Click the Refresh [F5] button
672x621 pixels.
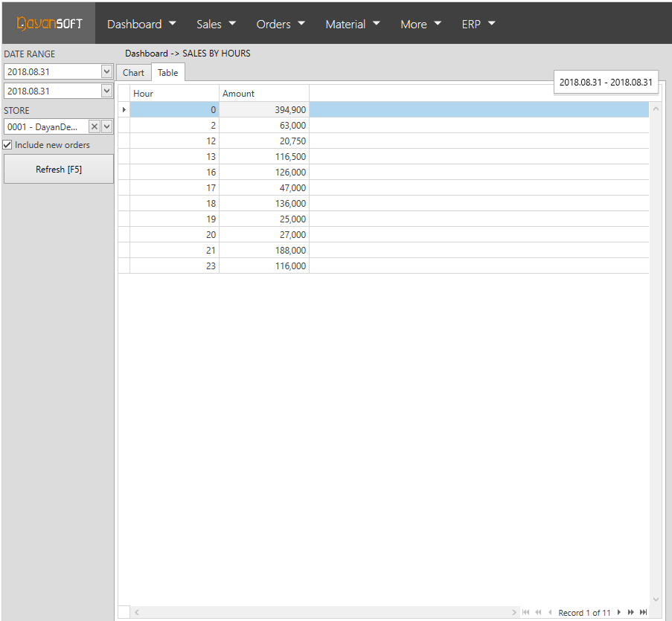click(59, 169)
